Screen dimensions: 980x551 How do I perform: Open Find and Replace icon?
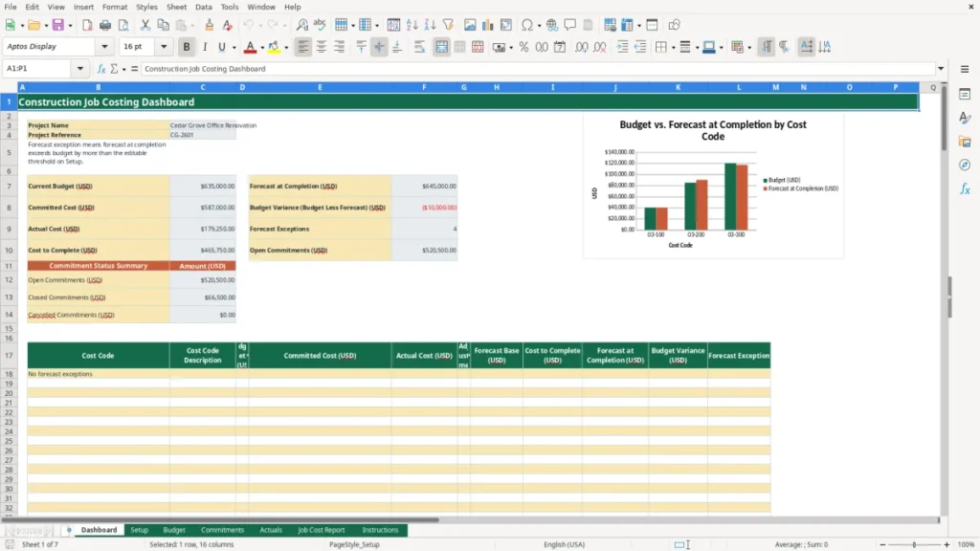301,25
